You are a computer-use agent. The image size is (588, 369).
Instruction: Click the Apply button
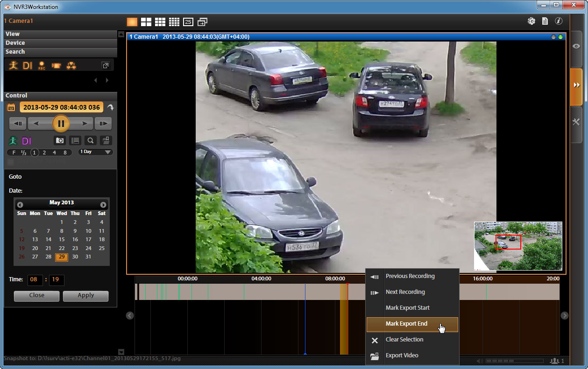click(x=85, y=296)
